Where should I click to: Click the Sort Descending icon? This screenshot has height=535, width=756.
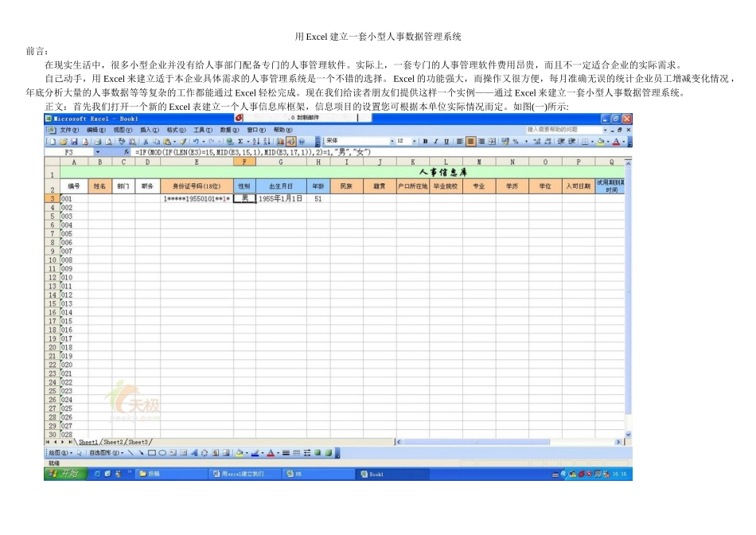[267, 142]
